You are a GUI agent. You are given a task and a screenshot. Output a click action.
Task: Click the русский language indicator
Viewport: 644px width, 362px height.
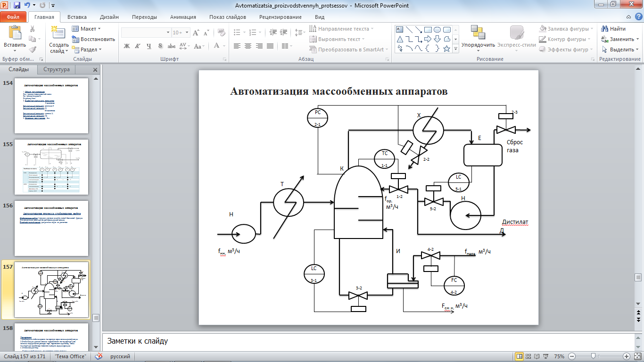tap(120, 356)
